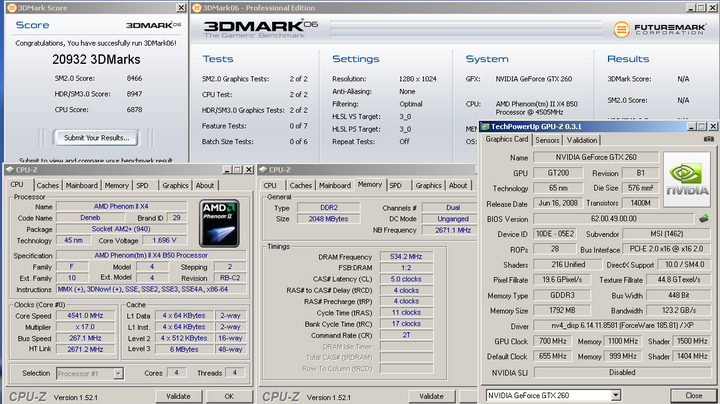Open Memory tab in left CPU-Z
Screen dimensions: 720x404
[116, 185]
